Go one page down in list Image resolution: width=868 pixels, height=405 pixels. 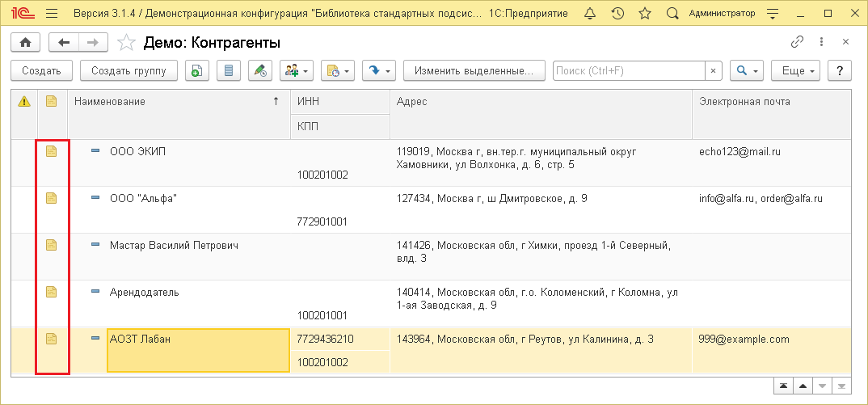tap(822, 386)
